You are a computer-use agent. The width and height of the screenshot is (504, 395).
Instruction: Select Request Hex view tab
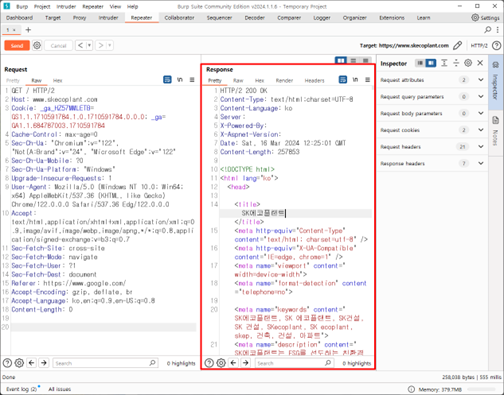pos(57,80)
